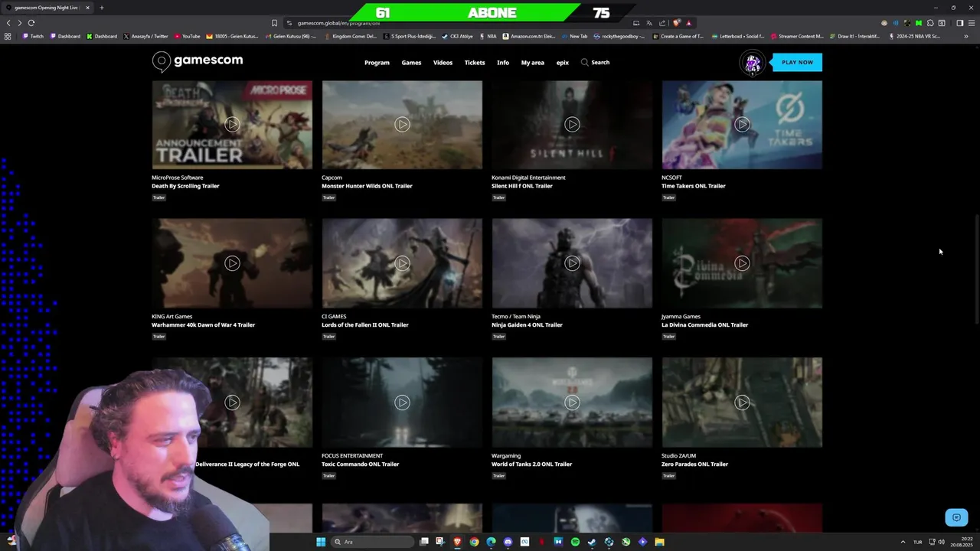Image resolution: width=980 pixels, height=551 pixels.
Task: Open the browser hamburger menu
Action: (x=972, y=23)
